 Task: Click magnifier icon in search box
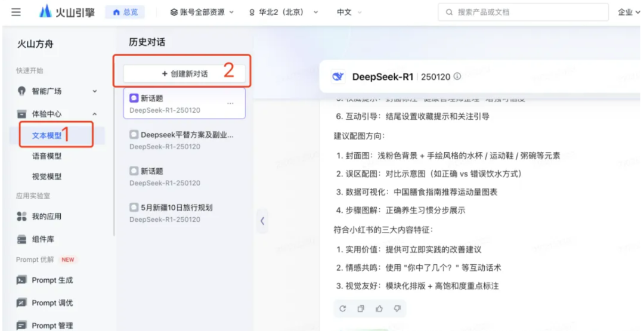click(x=450, y=13)
